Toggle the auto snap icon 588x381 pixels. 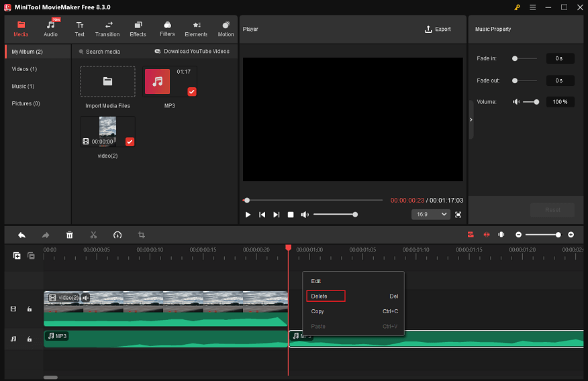(471, 235)
